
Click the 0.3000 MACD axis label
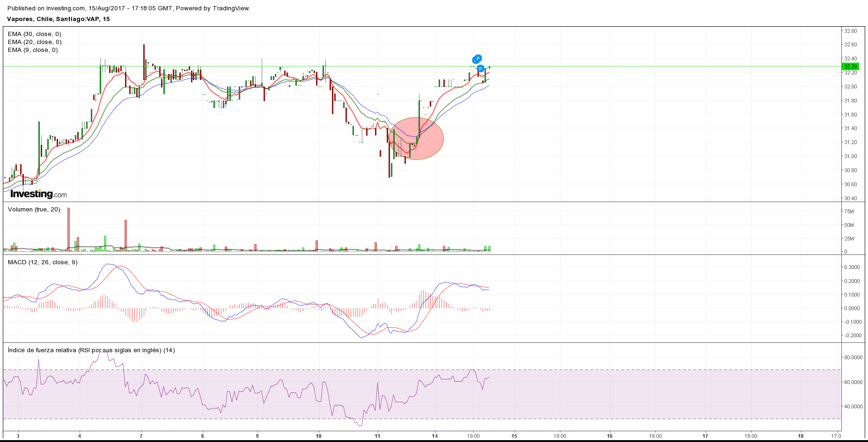pyautogui.click(x=852, y=268)
